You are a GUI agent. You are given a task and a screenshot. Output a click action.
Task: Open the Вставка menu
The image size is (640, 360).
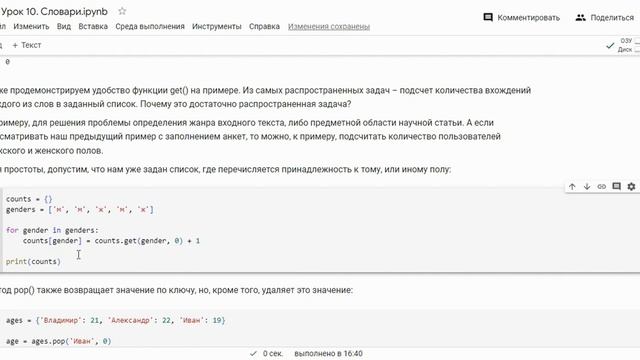[x=93, y=27]
